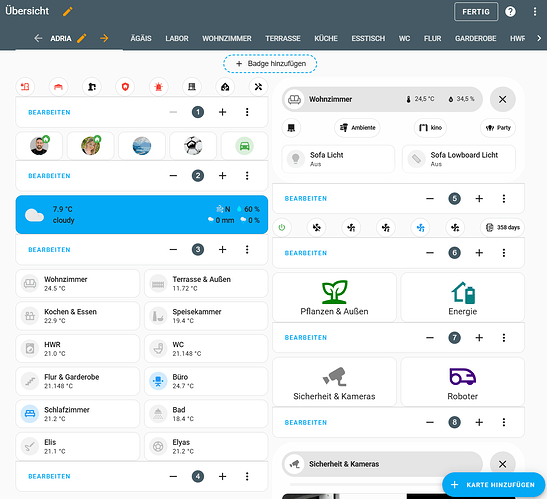The width and height of the screenshot is (547, 499).
Task: Click the red alarm siren badge
Action: [158, 87]
